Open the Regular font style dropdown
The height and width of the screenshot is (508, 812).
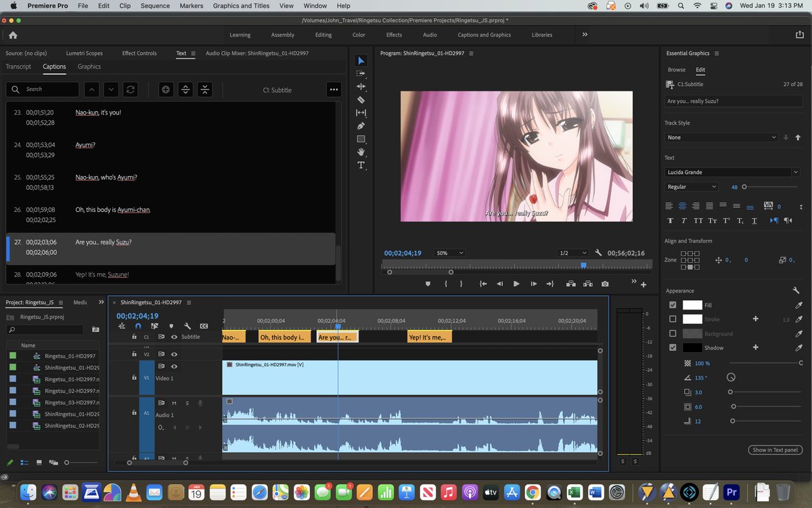691,186
